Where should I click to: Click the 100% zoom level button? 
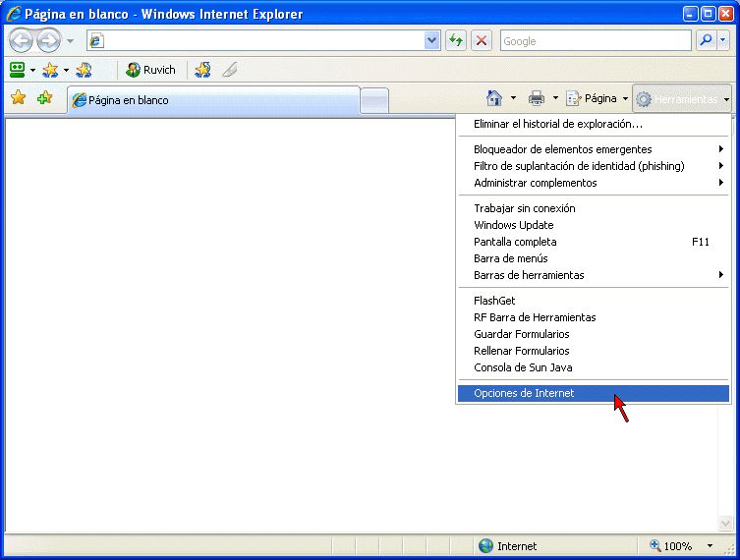point(670,546)
